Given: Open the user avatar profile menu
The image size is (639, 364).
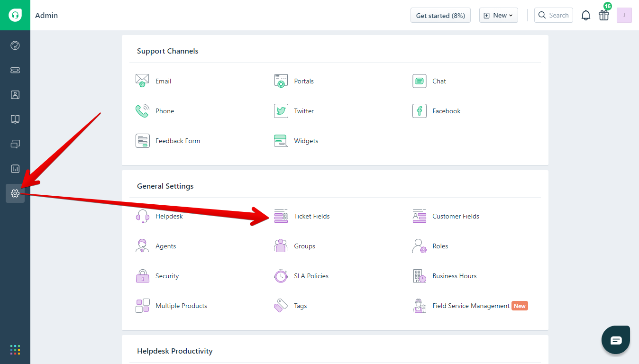Looking at the screenshot, I should point(624,15).
